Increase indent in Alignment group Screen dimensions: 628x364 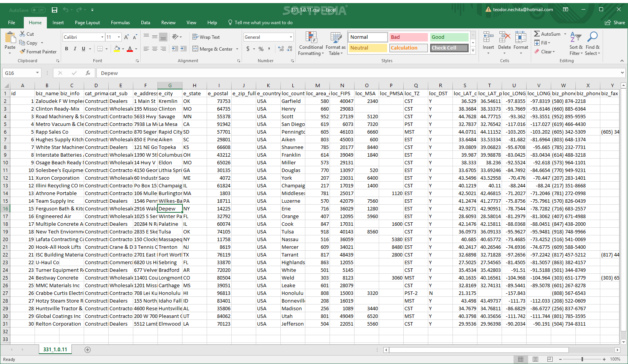click(184, 49)
